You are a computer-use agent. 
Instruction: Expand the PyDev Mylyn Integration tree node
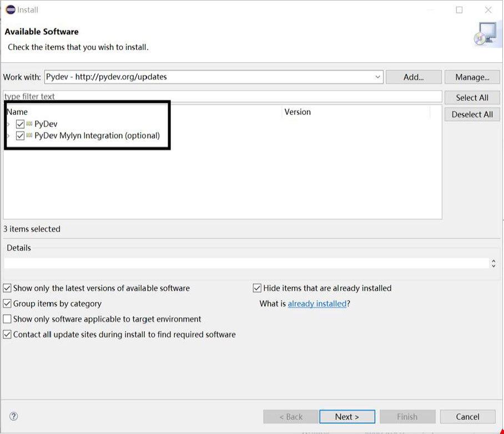click(9, 135)
